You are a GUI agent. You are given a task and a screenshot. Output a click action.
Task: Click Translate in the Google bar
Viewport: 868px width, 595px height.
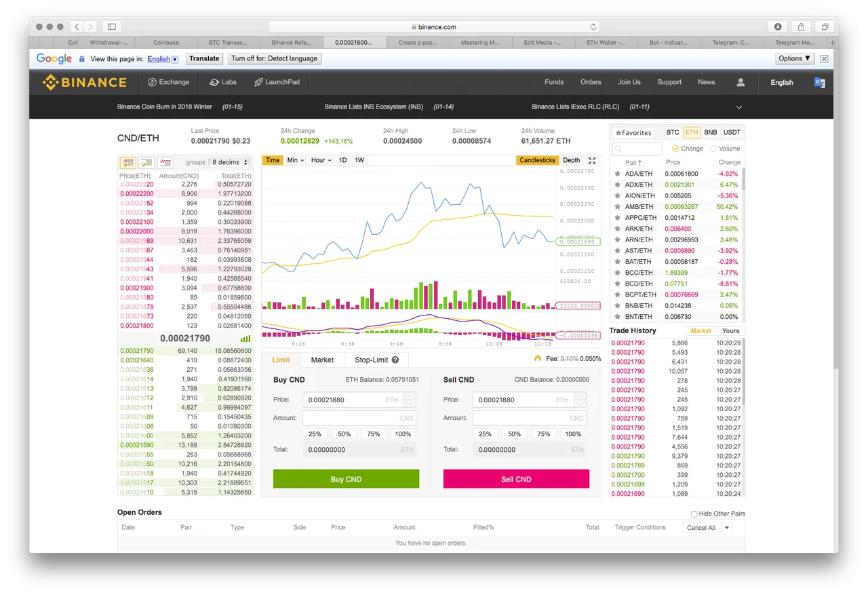pos(204,58)
